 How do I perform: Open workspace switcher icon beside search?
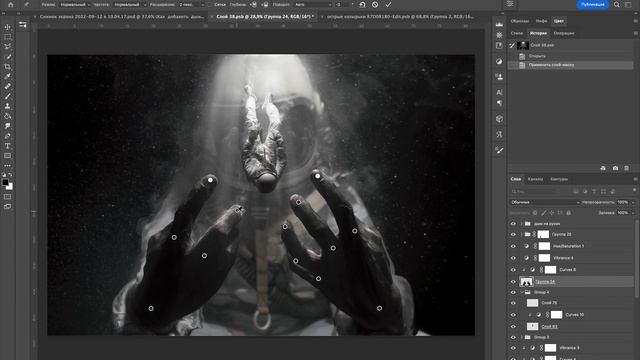(x=628, y=4)
